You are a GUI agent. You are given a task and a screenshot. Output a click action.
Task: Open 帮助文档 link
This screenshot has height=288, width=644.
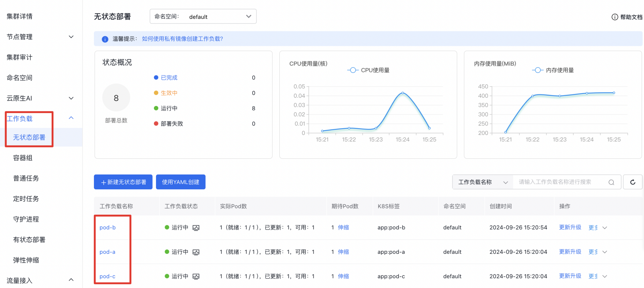pos(631,17)
